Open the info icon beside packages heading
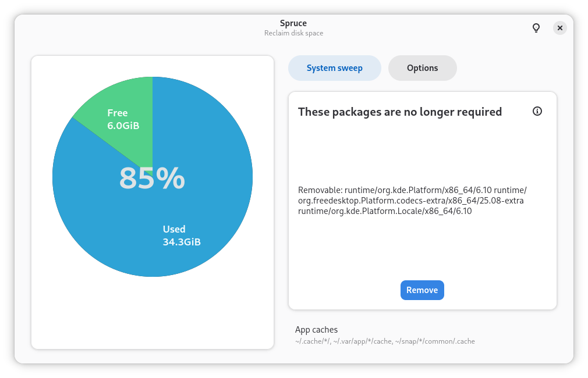Image resolution: width=588 pixels, height=378 pixels. pos(537,111)
